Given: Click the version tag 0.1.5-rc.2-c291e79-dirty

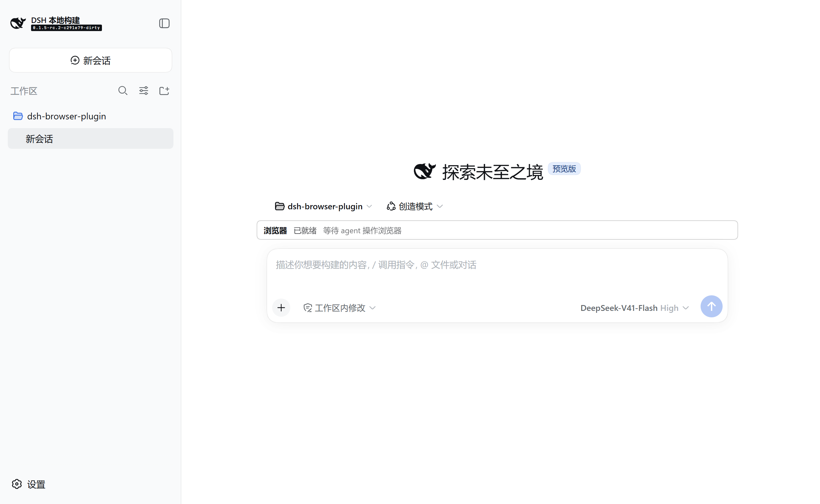Looking at the screenshot, I should point(66,28).
